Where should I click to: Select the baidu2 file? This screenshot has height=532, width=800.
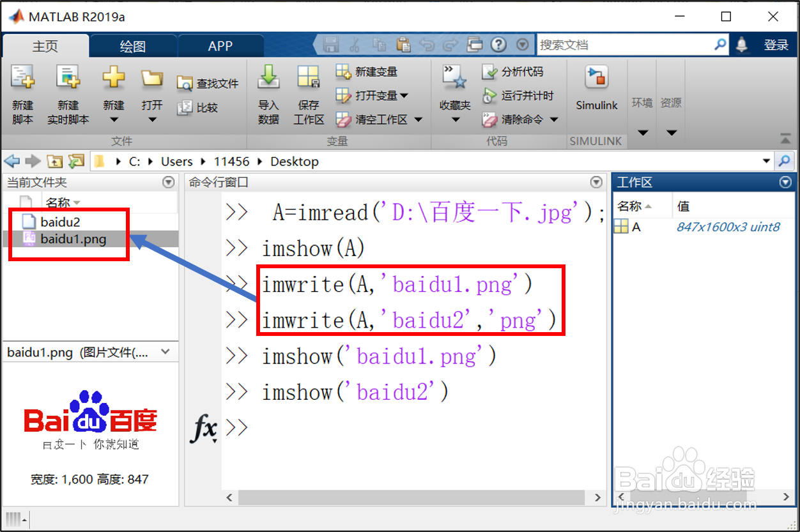(x=60, y=222)
